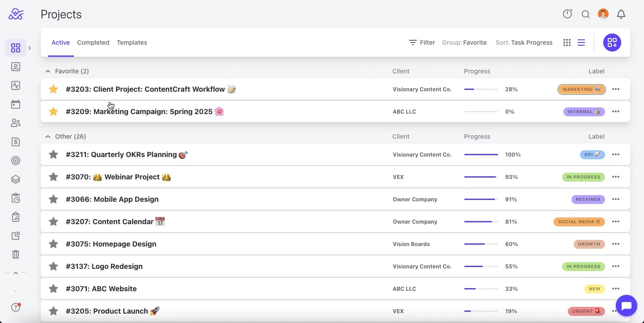The image size is (644, 323).
Task: Click the add new project button
Action: tap(612, 42)
